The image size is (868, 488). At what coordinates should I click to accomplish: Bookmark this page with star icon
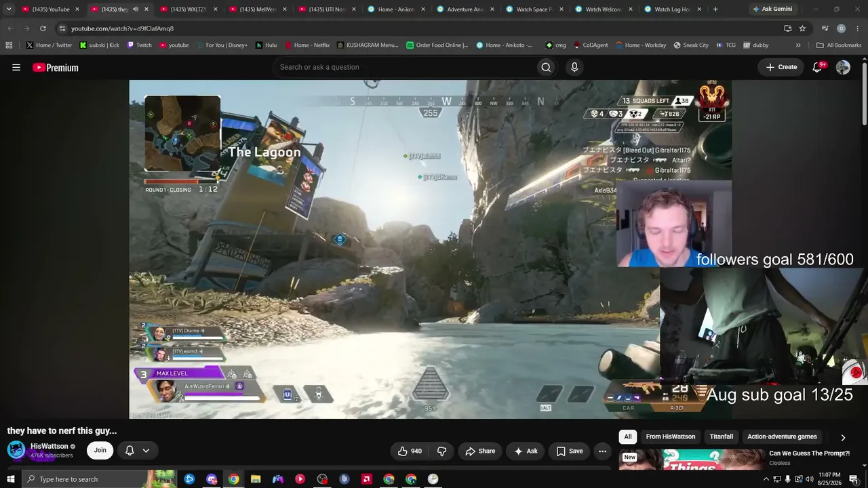coord(802,28)
